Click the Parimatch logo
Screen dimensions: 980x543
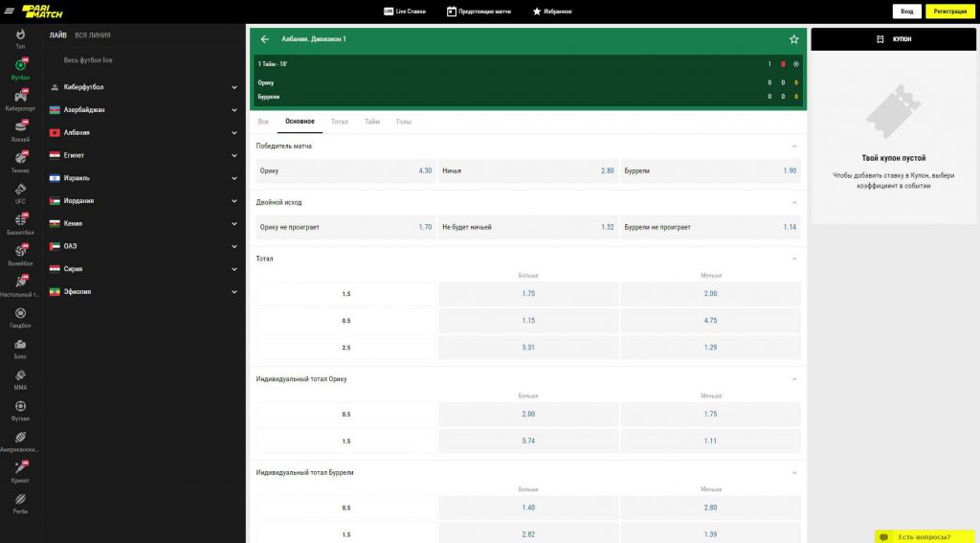click(x=42, y=11)
